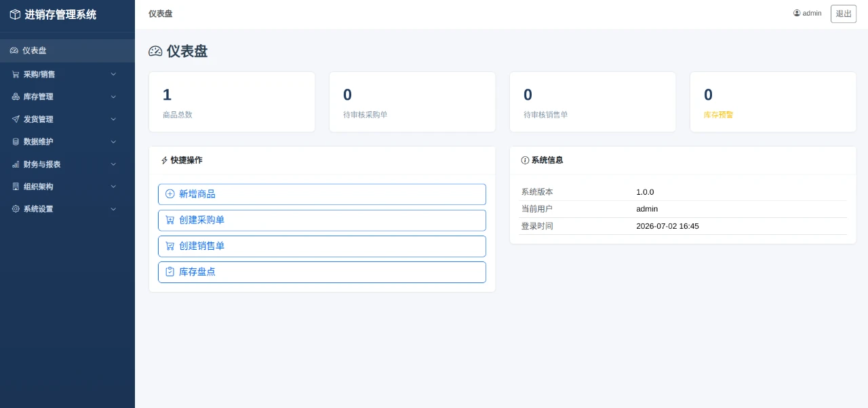Click the cart icon in 创建采购单
The height and width of the screenshot is (408, 868).
170,219
